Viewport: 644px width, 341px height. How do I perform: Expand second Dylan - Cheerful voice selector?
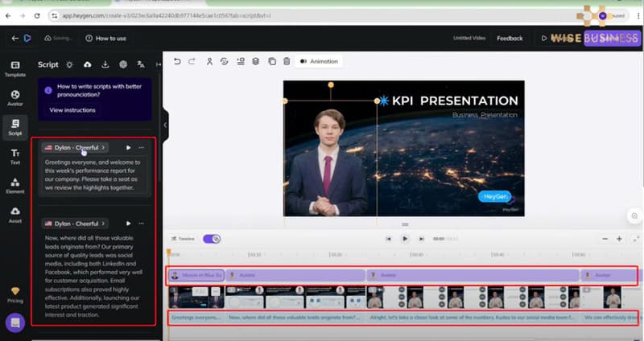pos(76,224)
